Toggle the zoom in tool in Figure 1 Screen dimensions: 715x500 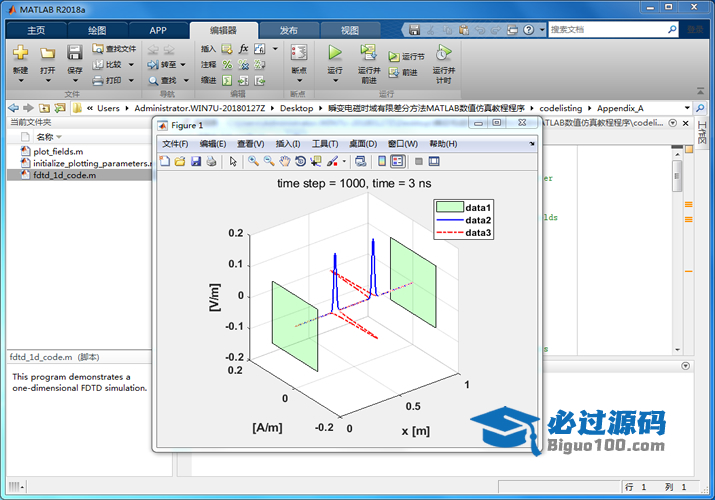254,161
